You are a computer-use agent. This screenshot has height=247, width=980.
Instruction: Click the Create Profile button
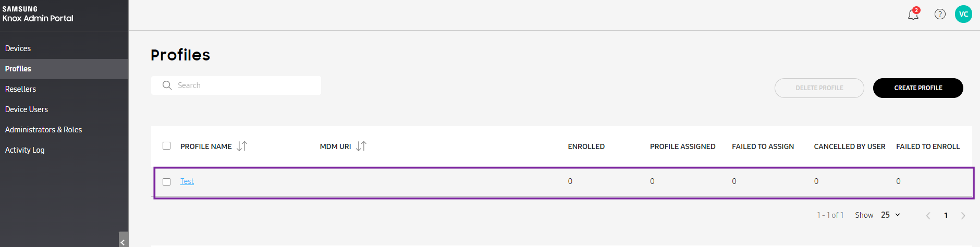tap(918, 88)
